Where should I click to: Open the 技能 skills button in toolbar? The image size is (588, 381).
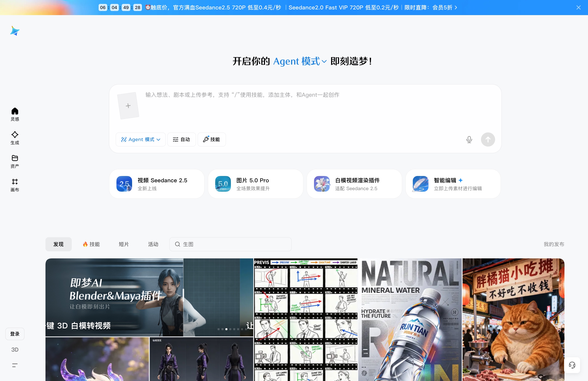[212, 139]
